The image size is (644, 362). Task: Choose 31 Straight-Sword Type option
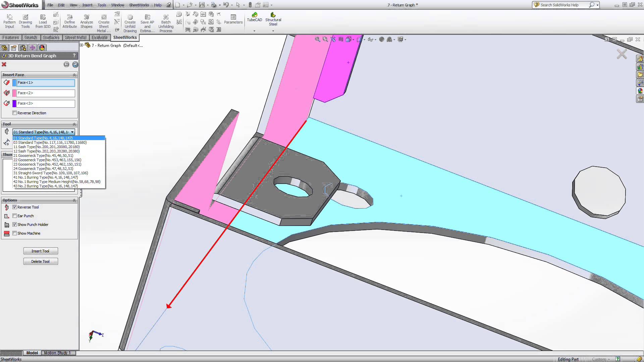(x=50, y=173)
